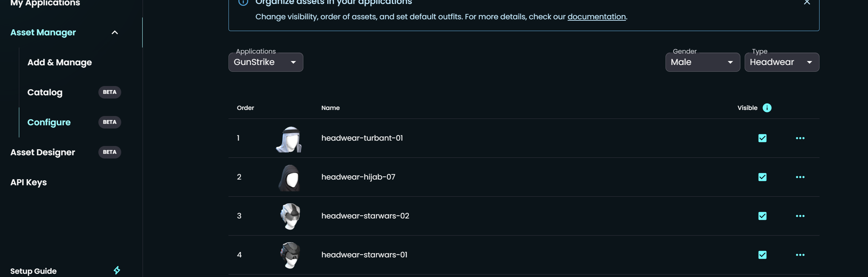Go to Add & Manage in sidebar
The image size is (868, 277).
click(x=60, y=62)
